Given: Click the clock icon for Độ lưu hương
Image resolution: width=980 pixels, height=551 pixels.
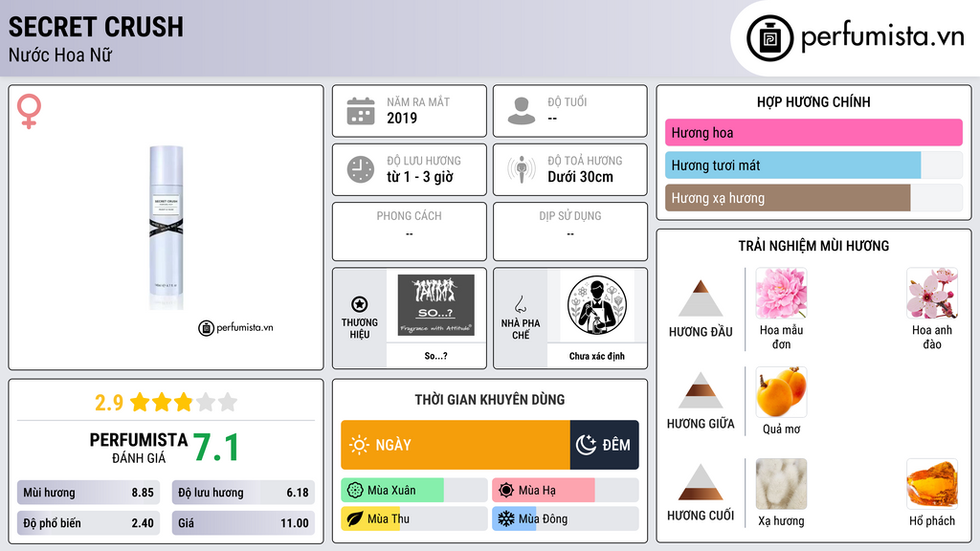Looking at the screenshot, I should click(361, 169).
